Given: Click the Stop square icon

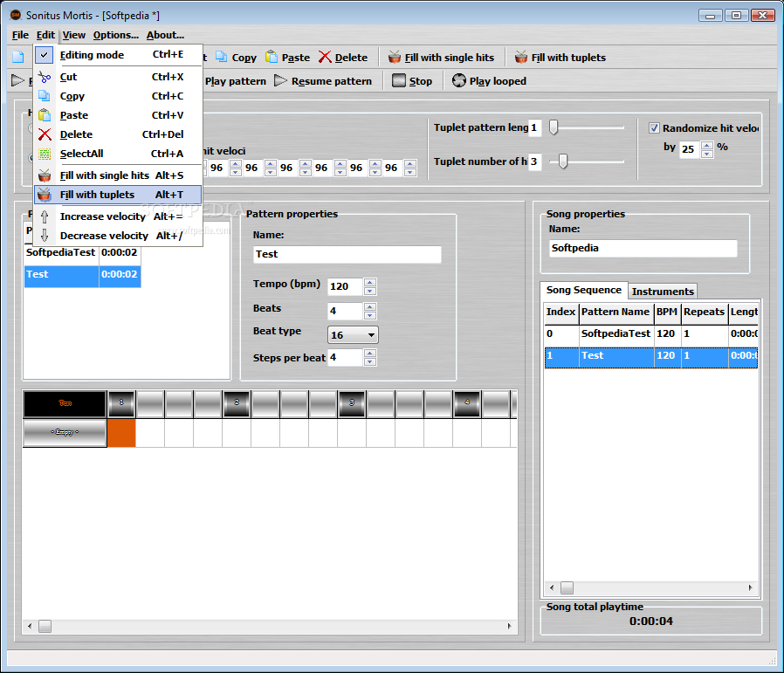Looking at the screenshot, I should point(398,80).
